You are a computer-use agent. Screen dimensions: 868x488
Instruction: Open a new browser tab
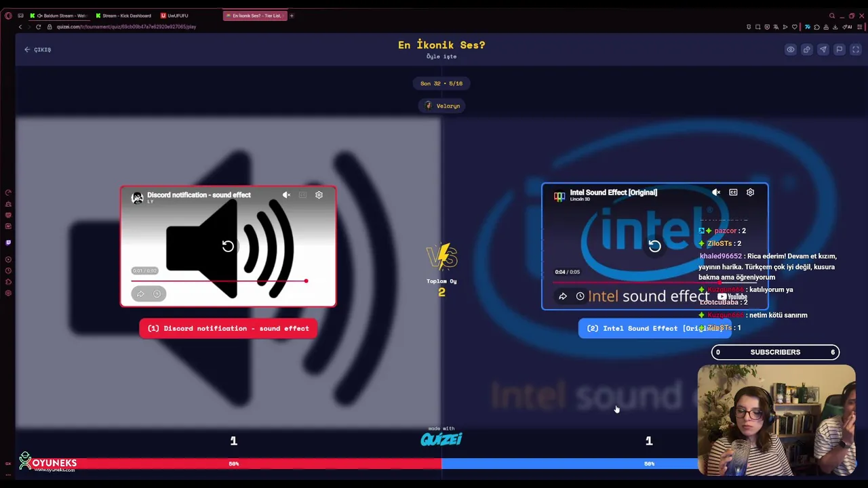coord(292,16)
